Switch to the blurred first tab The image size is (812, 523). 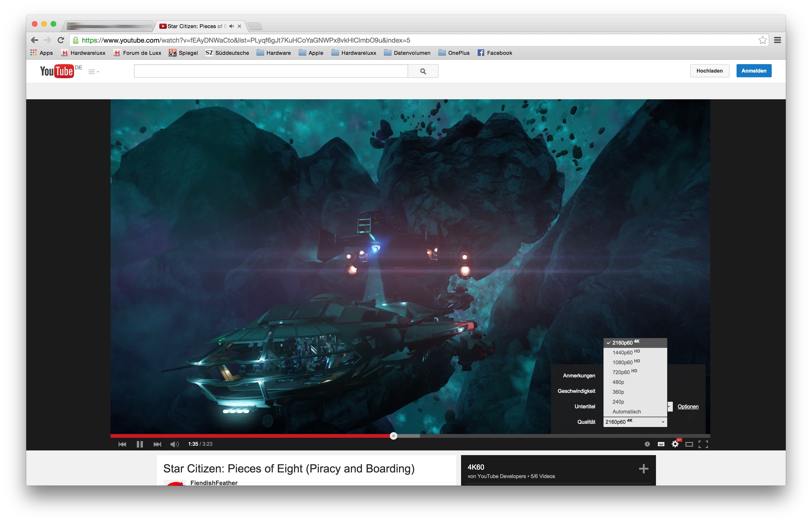tap(109, 26)
